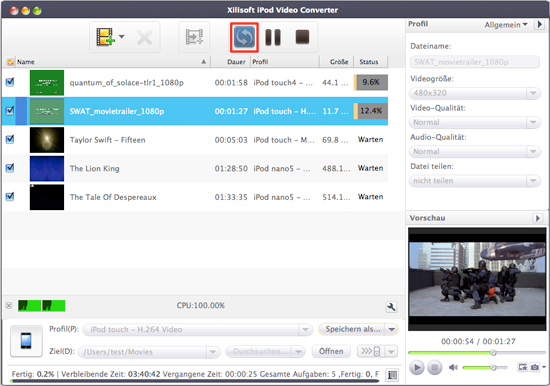The image size is (550, 386).
Task: Toggle the select-all checkbox in Name header
Action: pyautogui.click(x=10, y=62)
